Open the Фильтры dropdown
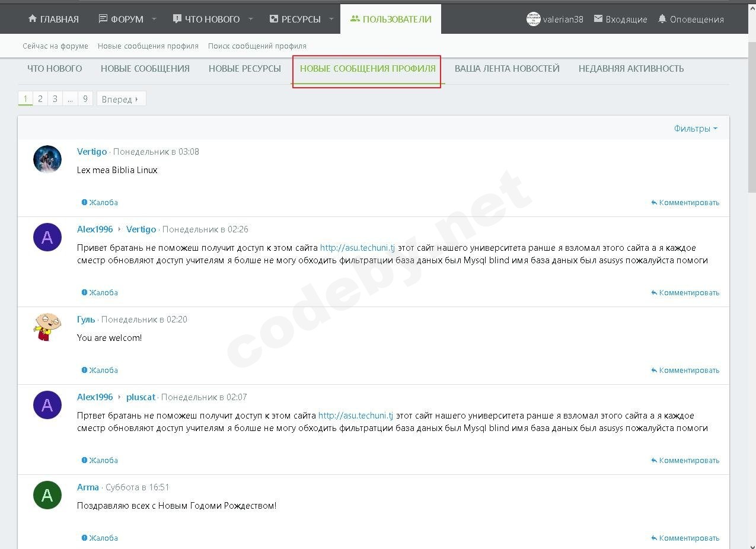 point(696,128)
